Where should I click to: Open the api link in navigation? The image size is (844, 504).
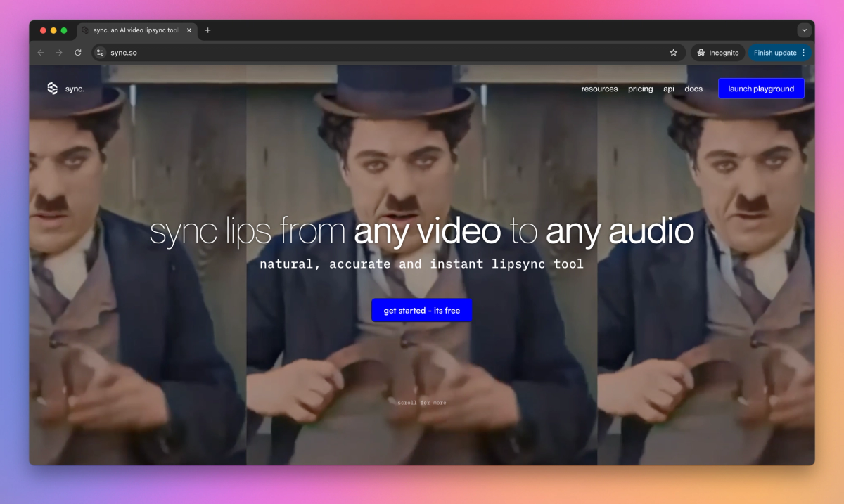coord(669,89)
